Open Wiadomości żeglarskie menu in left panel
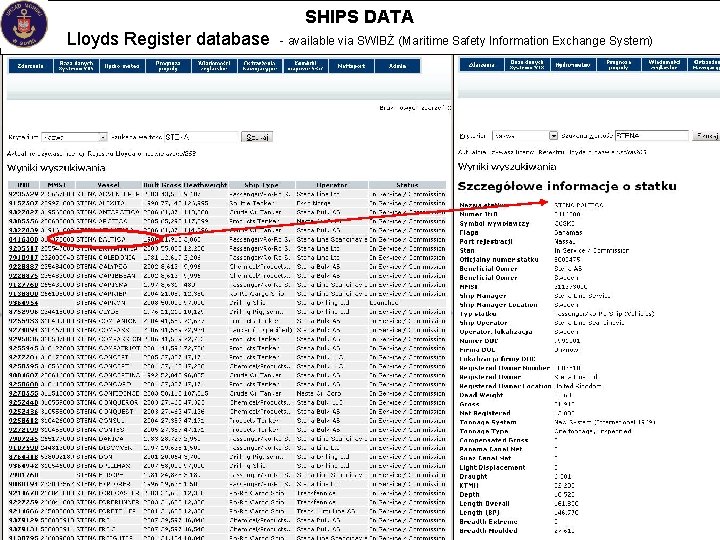Screen dimensions: 720x540 pyautogui.click(x=214, y=66)
